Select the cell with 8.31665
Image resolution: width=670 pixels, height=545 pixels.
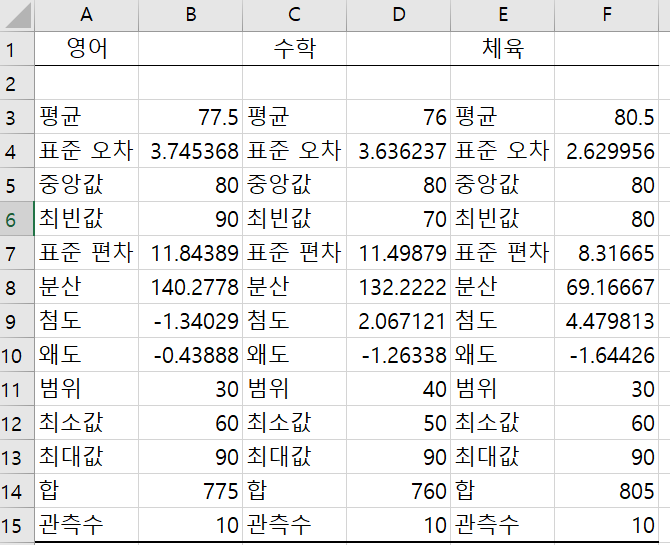click(x=606, y=253)
